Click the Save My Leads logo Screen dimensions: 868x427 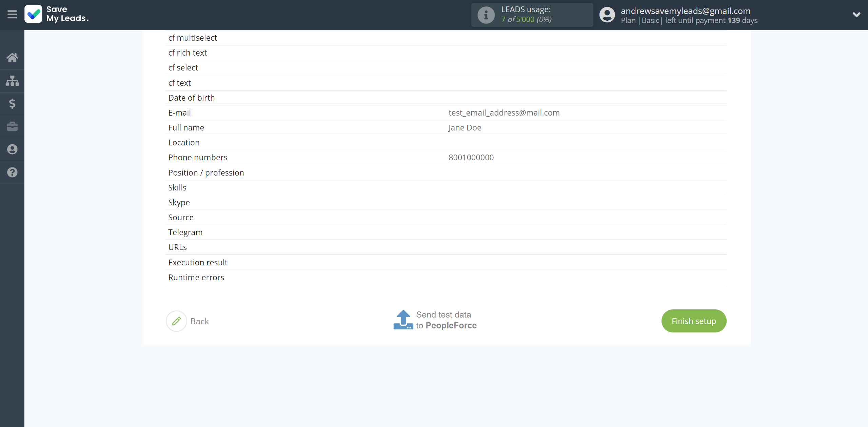57,14
